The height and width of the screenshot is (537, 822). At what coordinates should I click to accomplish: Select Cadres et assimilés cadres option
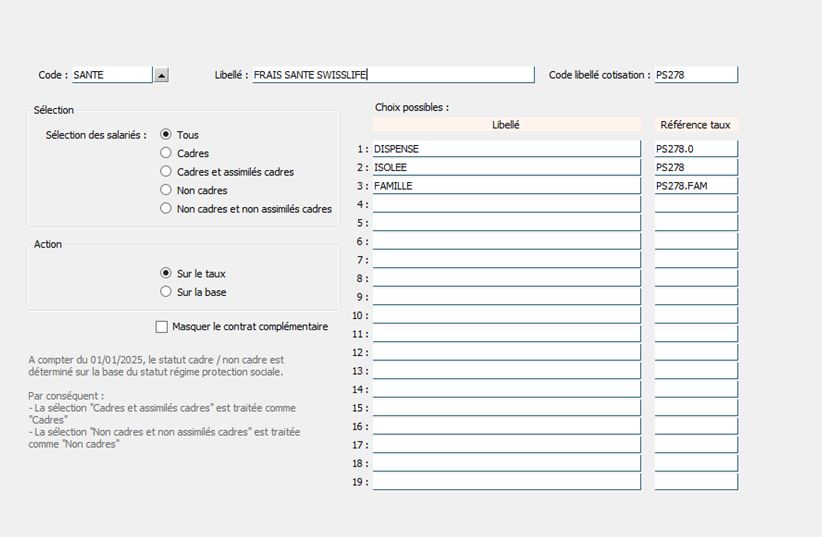[166, 171]
